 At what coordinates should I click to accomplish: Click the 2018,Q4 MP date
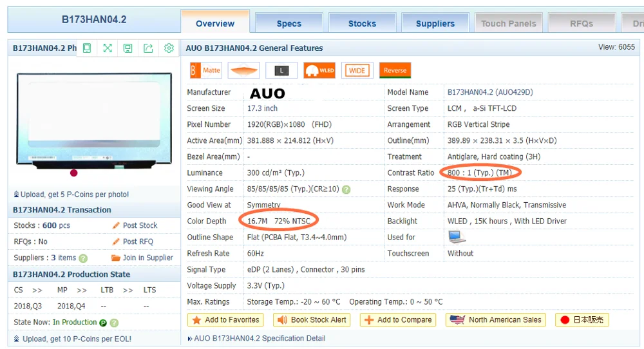(71, 307)
